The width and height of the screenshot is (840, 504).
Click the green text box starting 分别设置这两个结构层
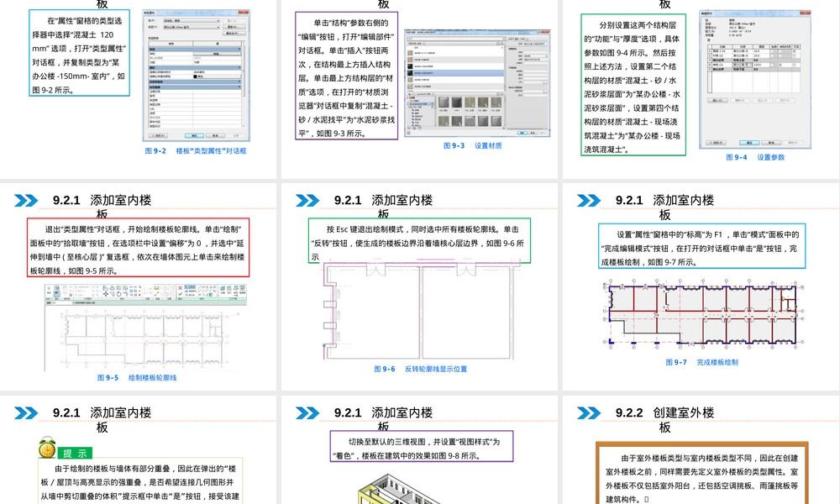pyautogui.click(x=633, y=85)
